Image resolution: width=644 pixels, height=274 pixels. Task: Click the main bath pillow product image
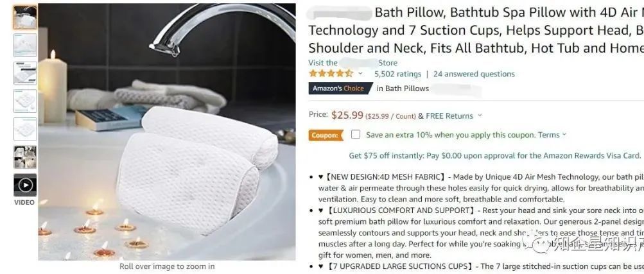[x=167, y=132]
